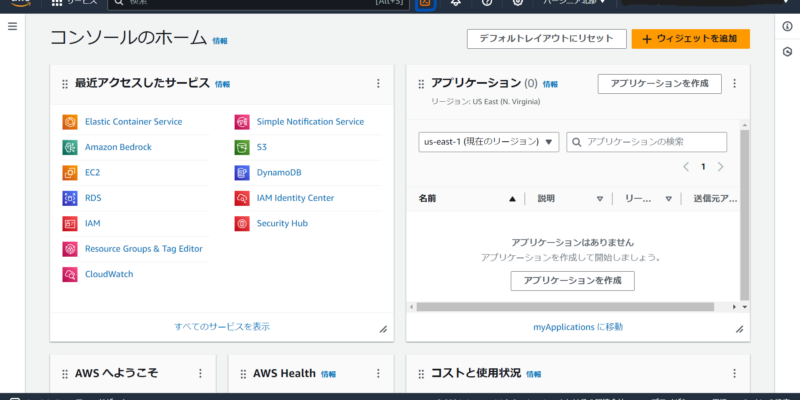Click the EC2 service icon
The width and height of the screenshot is (800, 400).
click(70, 173)
